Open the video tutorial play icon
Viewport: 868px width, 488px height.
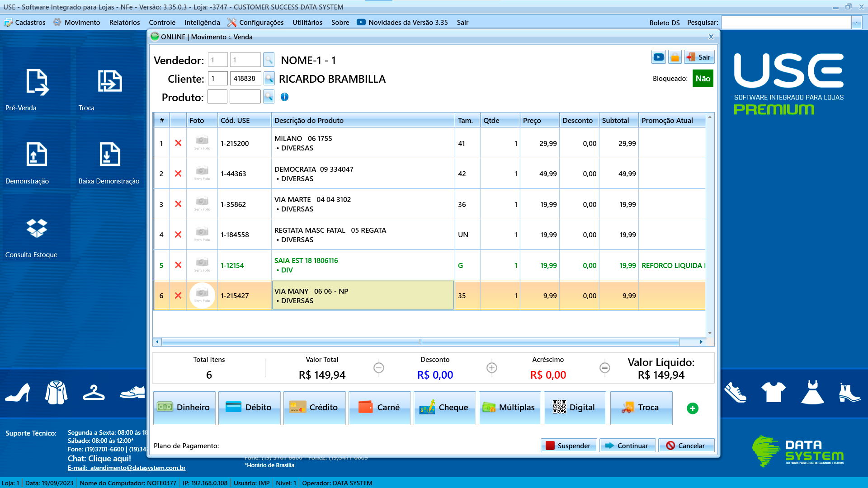pyautogui.click(x=659, y=57)
